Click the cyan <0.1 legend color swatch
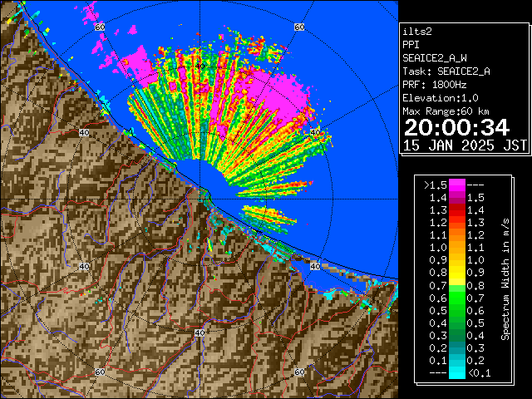The image size is (532, 399). click(456, 373)
